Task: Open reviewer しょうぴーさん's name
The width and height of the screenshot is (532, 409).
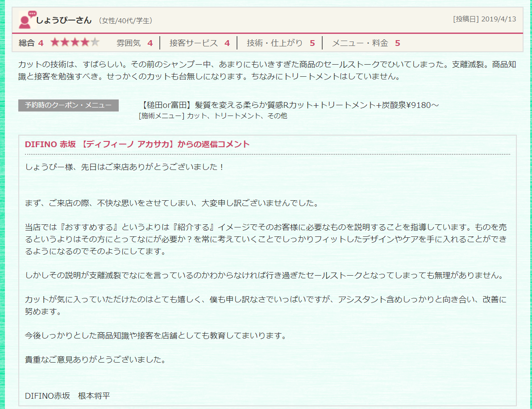Action: [x=64, y=20]
